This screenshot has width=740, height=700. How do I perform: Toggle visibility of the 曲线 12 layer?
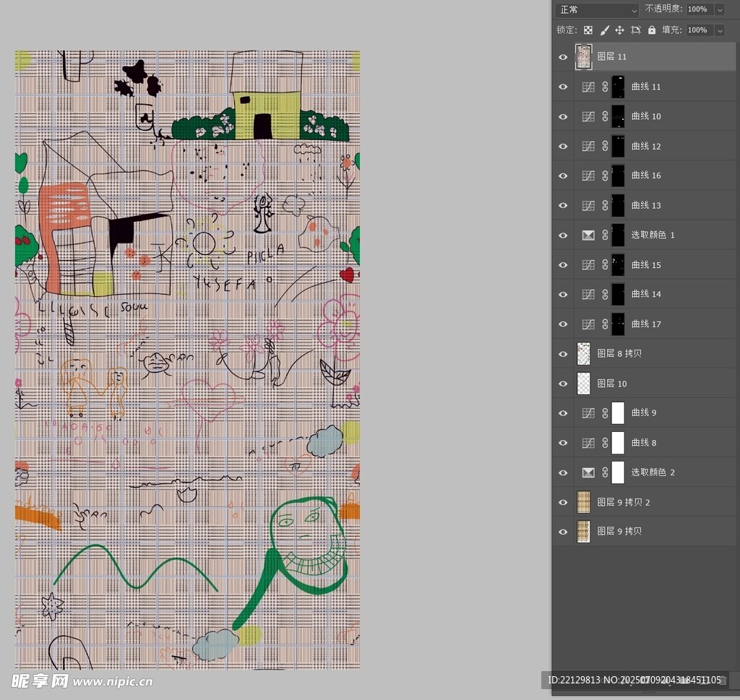[x=564, y=146]
